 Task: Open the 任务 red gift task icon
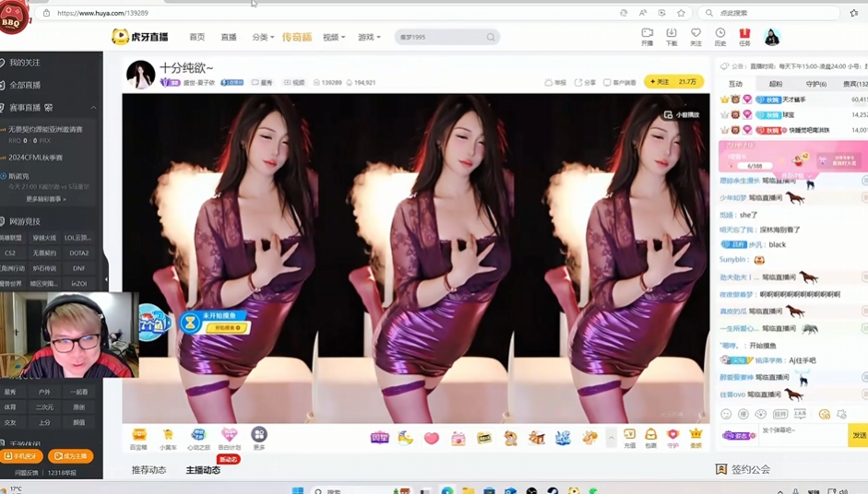click(x=744, y=37)
